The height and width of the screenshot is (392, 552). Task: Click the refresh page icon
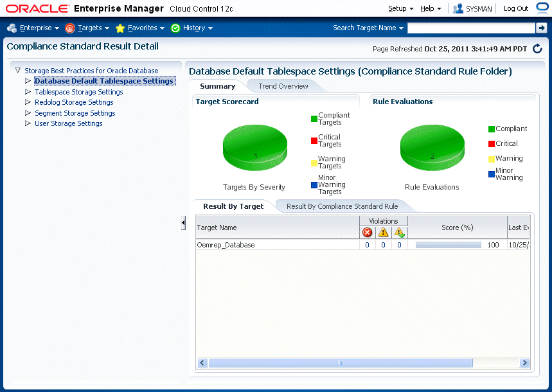point(537,49)
